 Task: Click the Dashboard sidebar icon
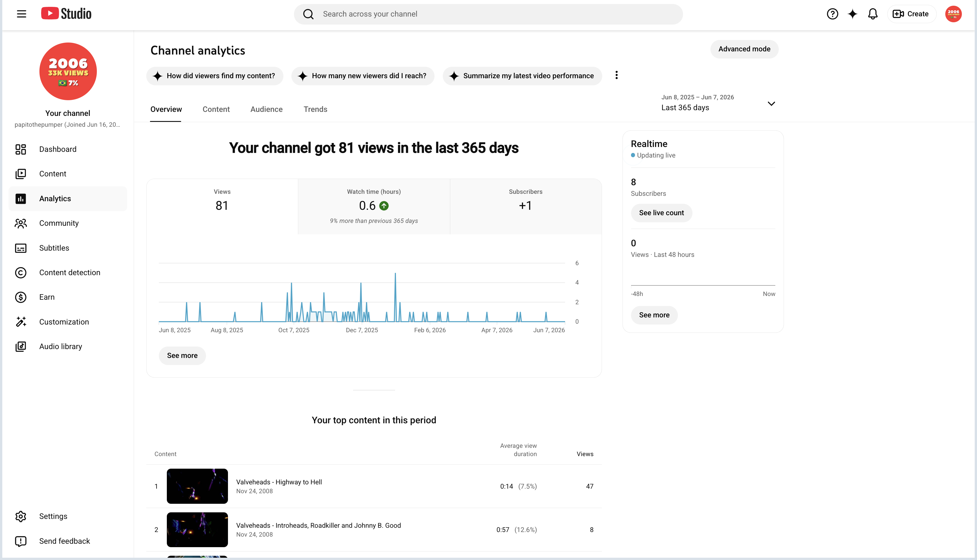[x=21, y=149]
